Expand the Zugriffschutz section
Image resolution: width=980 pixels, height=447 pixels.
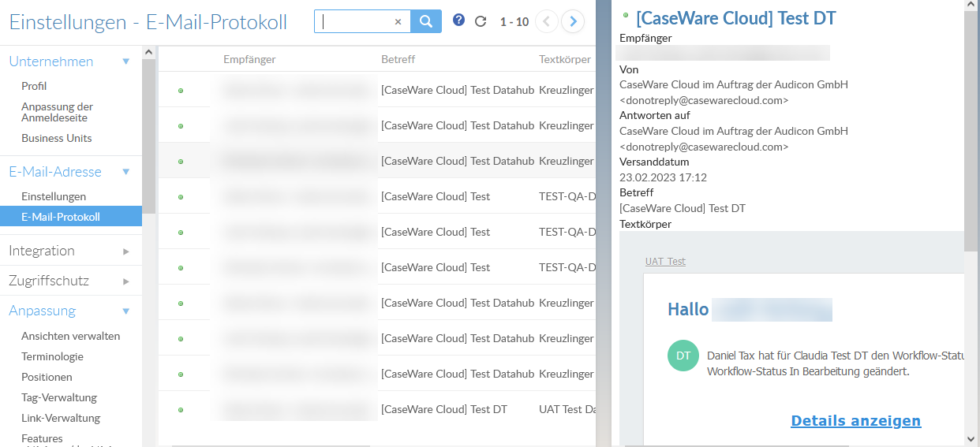click(126, 281)
